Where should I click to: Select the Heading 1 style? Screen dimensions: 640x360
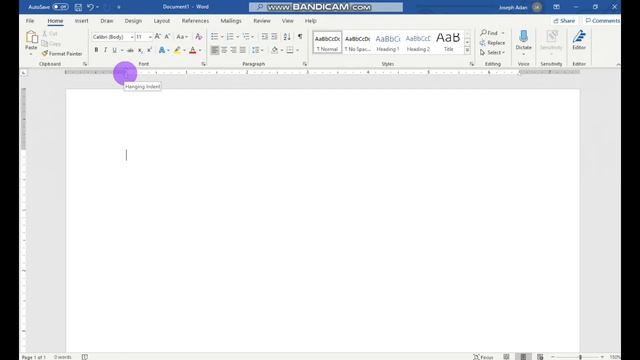point(388,42)
